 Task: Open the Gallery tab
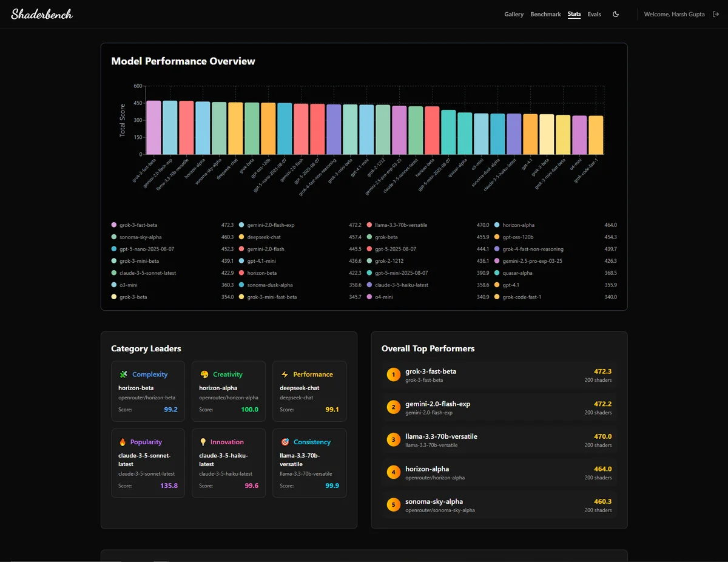(514, 14)
